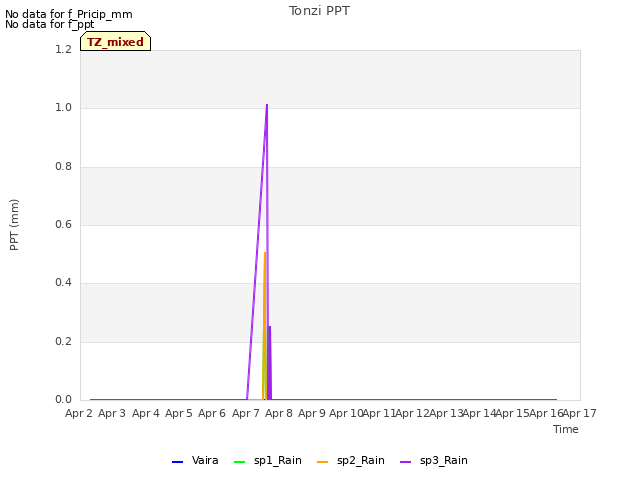Toggle the Vaira legend entry

point(195,461)
